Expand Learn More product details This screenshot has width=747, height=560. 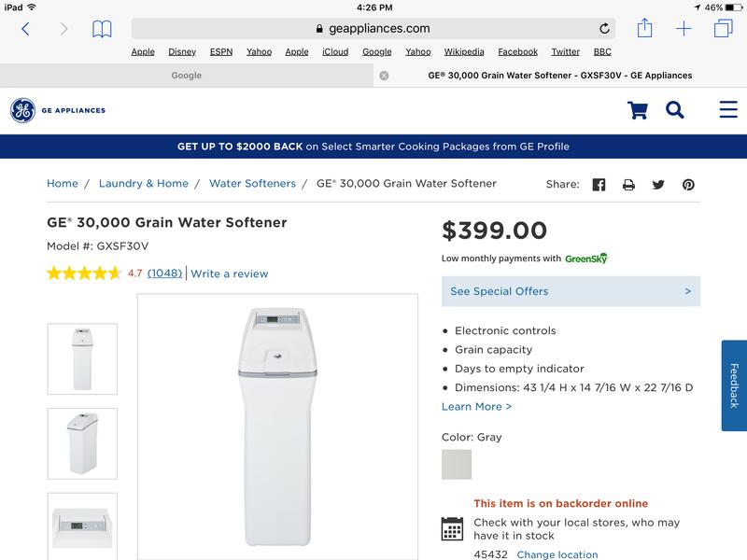point(476,407)
